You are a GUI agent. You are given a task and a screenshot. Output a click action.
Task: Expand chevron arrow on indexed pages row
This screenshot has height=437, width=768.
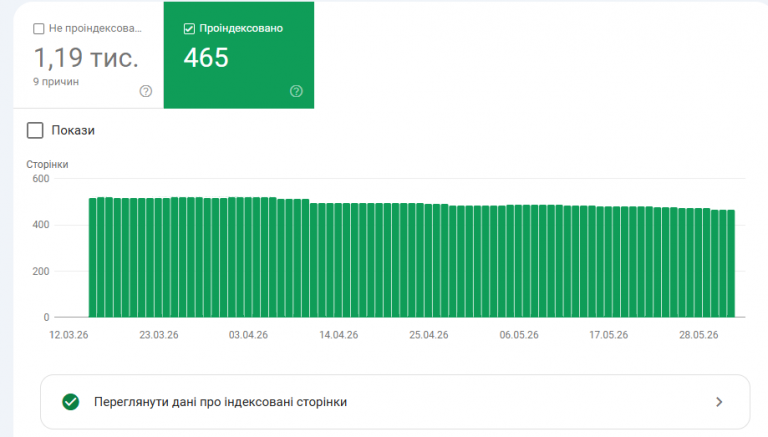point(719,402)
